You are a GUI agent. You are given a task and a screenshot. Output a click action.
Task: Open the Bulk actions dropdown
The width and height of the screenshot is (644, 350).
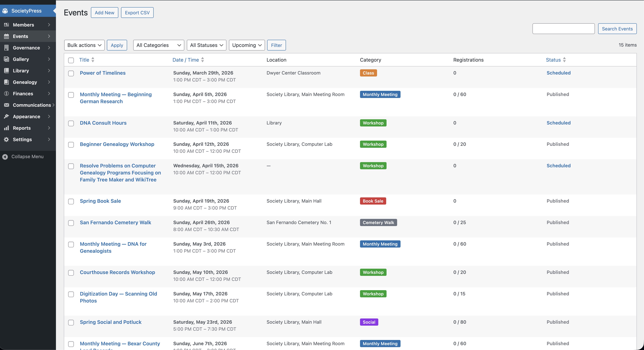84,45
